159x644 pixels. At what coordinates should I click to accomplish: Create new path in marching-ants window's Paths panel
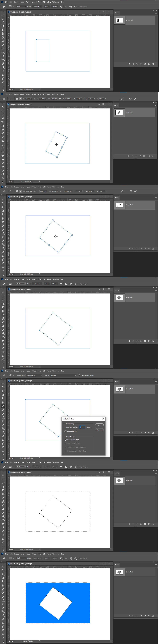(149, 524)
